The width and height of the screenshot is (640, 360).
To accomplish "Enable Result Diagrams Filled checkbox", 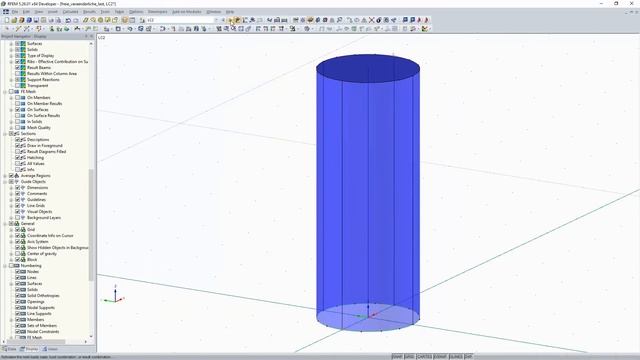I will click(x=18, y=151).
